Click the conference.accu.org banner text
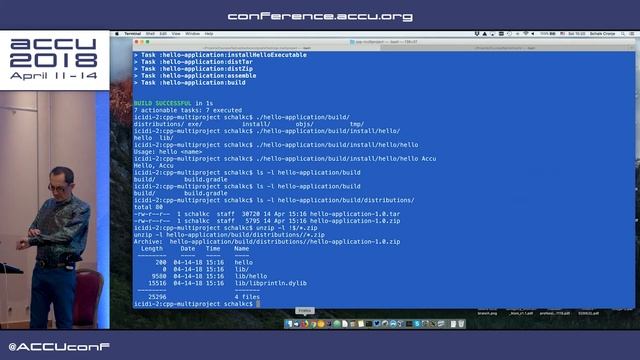Viewport: 640px width, 360px height. point(320,17)
